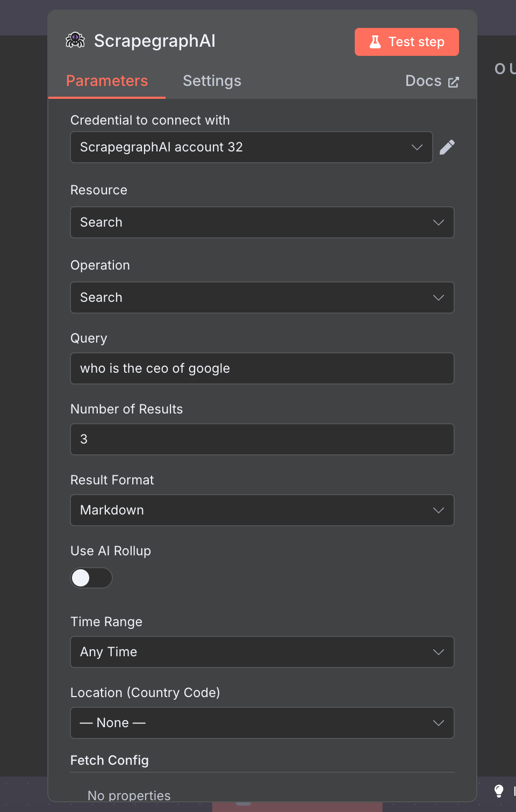
Task: Click the No properties text
Action: pos(129,796)
